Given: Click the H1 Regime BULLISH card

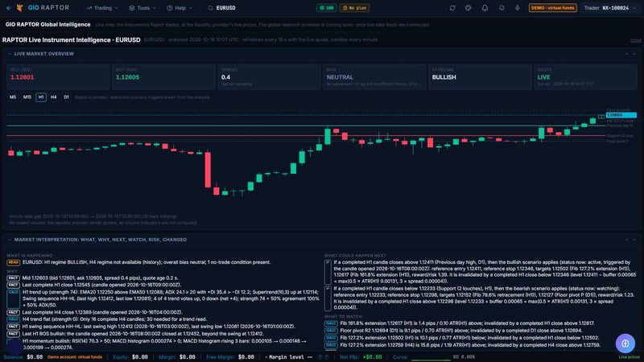Looking at the screenshot, I should click(480, 76).
